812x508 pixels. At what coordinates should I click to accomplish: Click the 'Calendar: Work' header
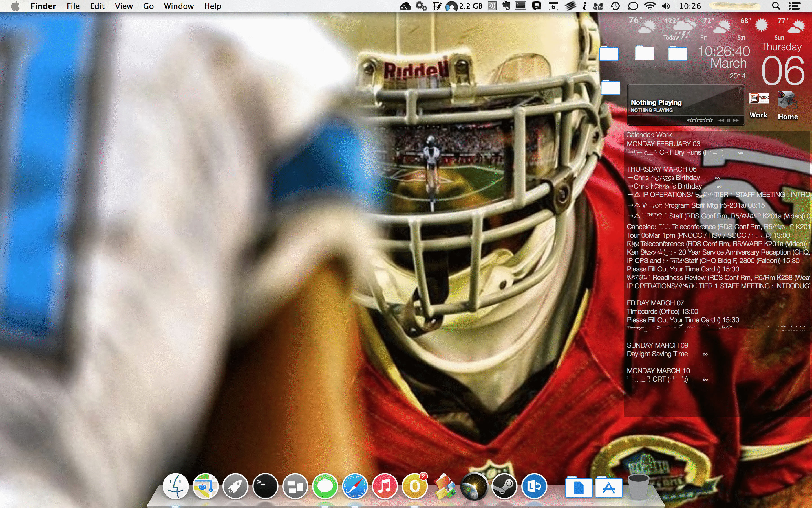point(649,135)
